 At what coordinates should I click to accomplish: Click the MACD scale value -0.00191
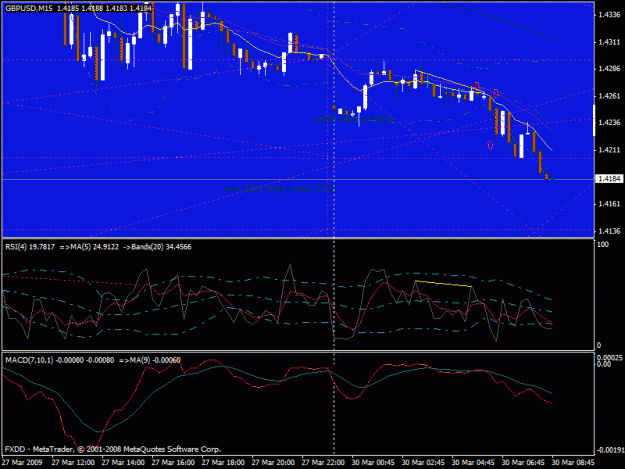click(x=610, y=450)
